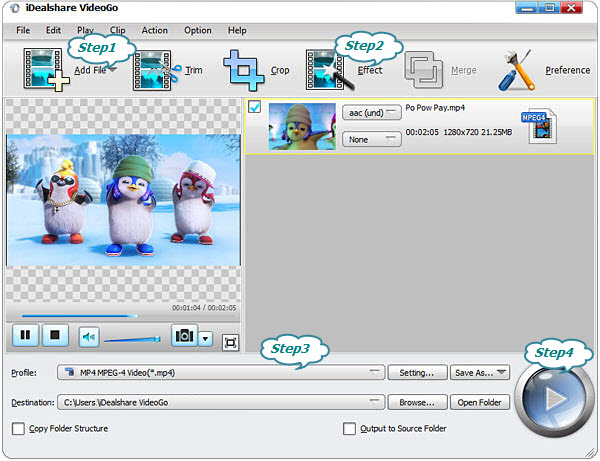Mute audio with the speaker icon

tap(89, 337)
